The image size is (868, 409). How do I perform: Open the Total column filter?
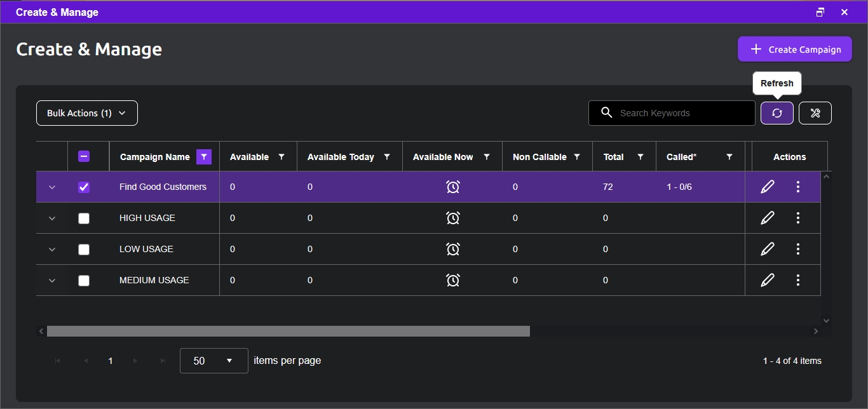click(641, 157)
